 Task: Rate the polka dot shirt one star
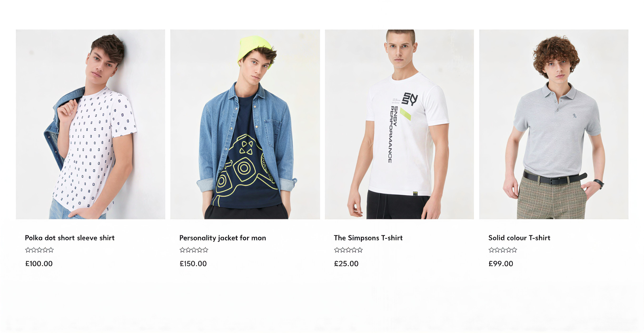[x=28, y=250]
